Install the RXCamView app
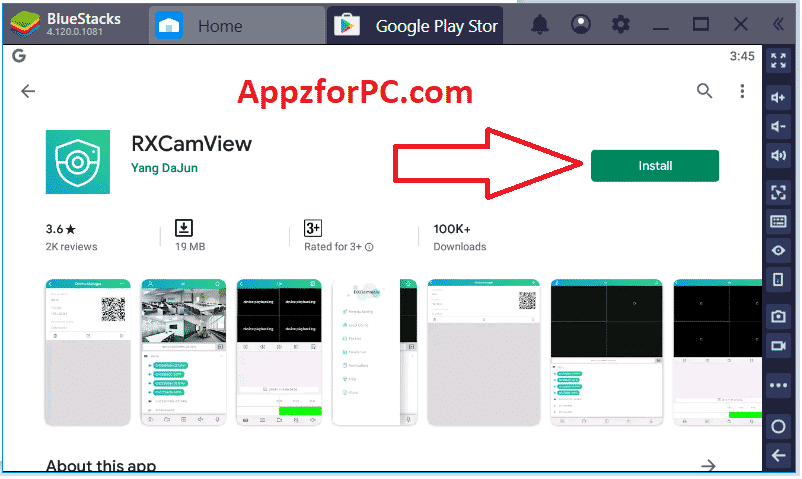 coord(655,166)
